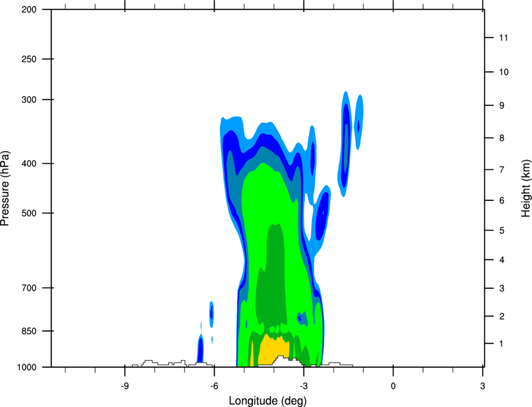Click height tick label 4
This screenshot has height=407, width=532.
pyautogui.click(x=501, y=260)
